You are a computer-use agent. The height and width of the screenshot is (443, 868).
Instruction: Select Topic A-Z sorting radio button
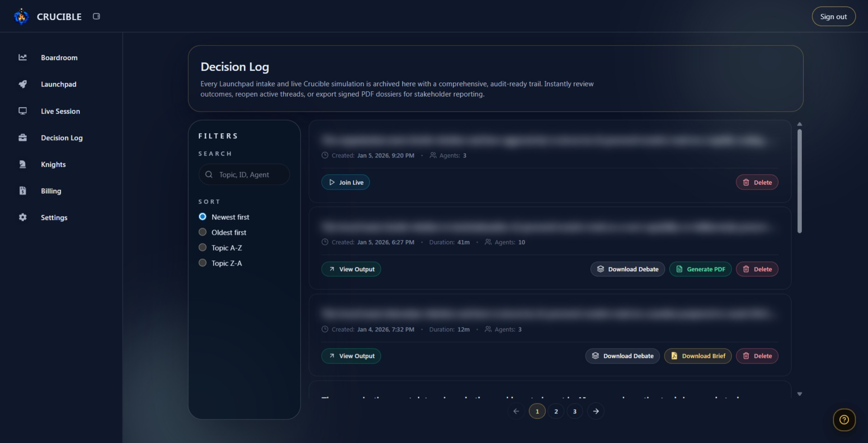202,247
